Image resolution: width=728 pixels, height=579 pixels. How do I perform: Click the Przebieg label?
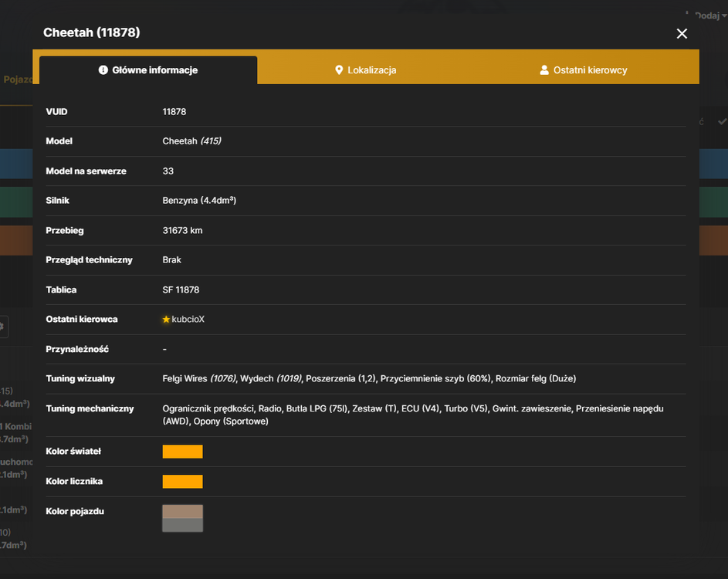coord(65,231)
